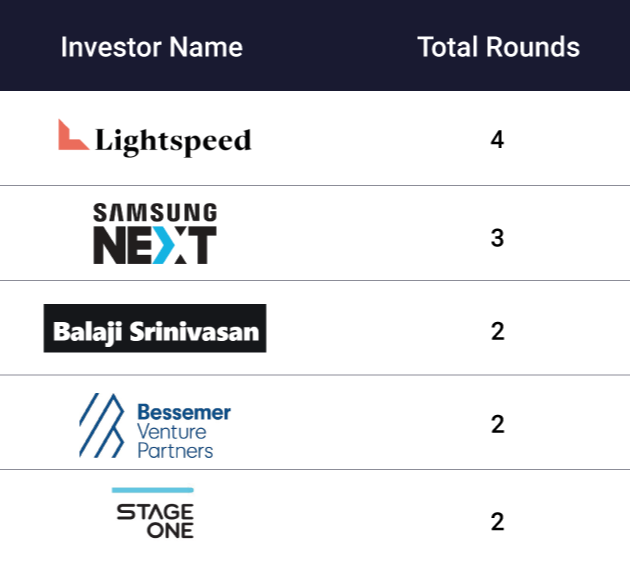Select the Lightspeed wordmark text
631x572 pixels.
coord(173,141)
